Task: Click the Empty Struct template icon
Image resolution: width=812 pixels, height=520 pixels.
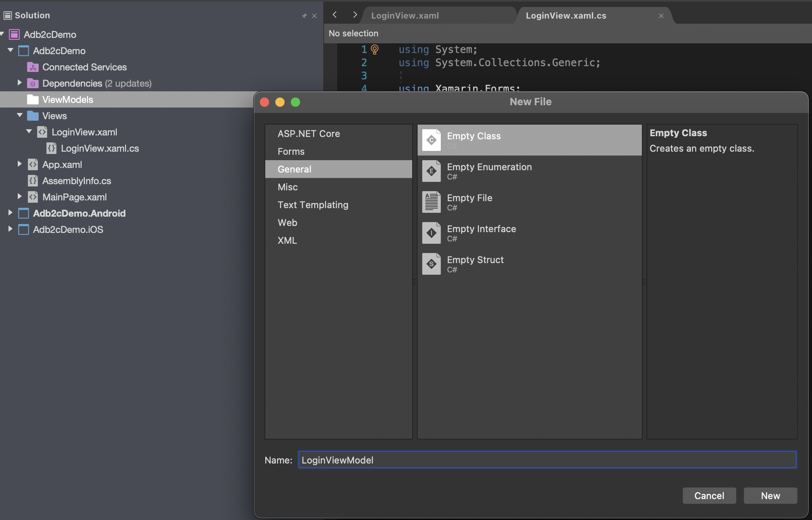Action: tap(431, 264)
